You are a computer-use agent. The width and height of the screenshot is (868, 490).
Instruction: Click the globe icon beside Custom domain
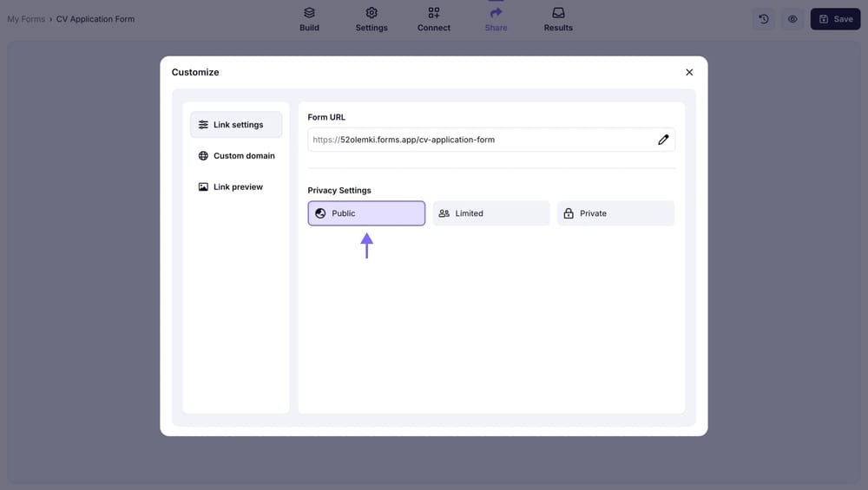point(203,156)
